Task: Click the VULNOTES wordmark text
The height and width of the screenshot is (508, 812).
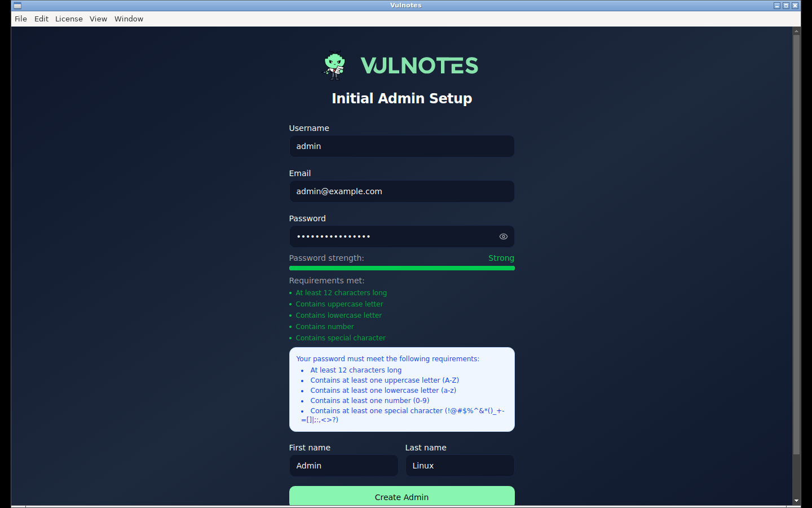Action: [x=420, y=65]
